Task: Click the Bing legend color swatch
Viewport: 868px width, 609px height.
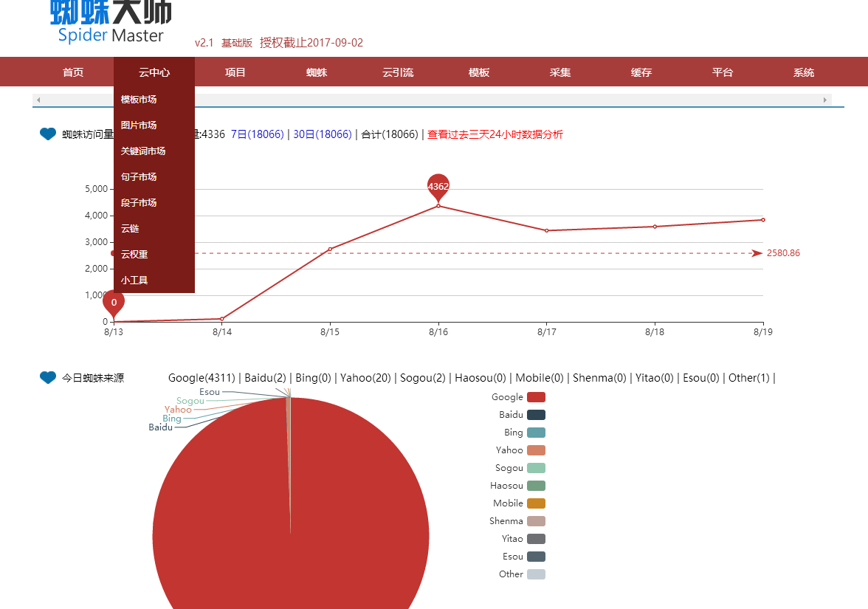Action: pyautogui.click(x=536, y=433)
